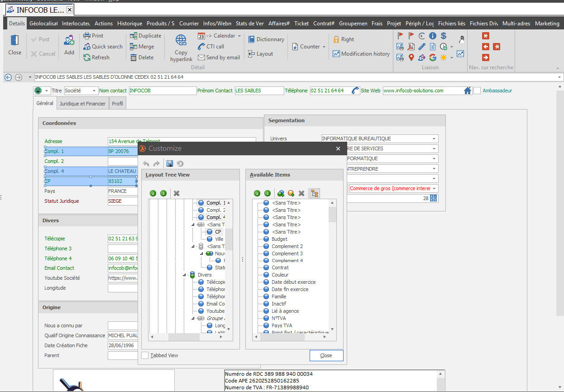Enable the Ambassadeur checkbox
The width and height of the screenshot is (564, 392).
click(x=477, y=91)
